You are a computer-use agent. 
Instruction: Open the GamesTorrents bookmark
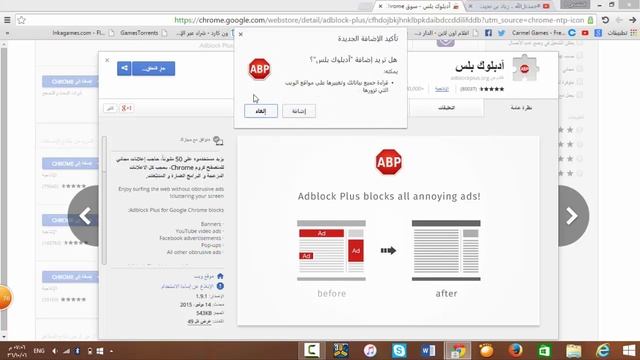point(144,33)
